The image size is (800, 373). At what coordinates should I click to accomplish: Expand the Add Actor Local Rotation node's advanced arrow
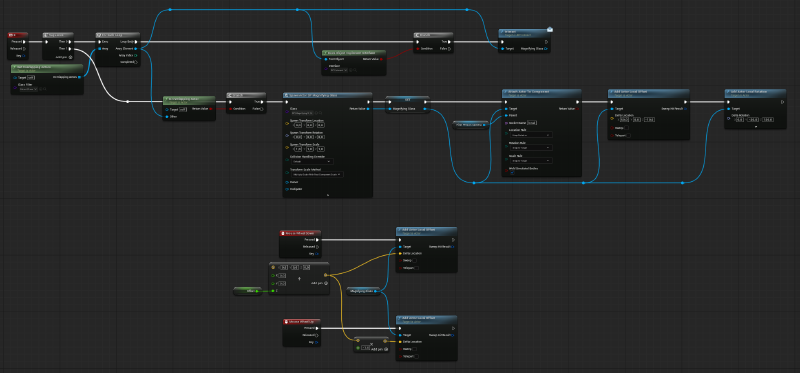756,126
